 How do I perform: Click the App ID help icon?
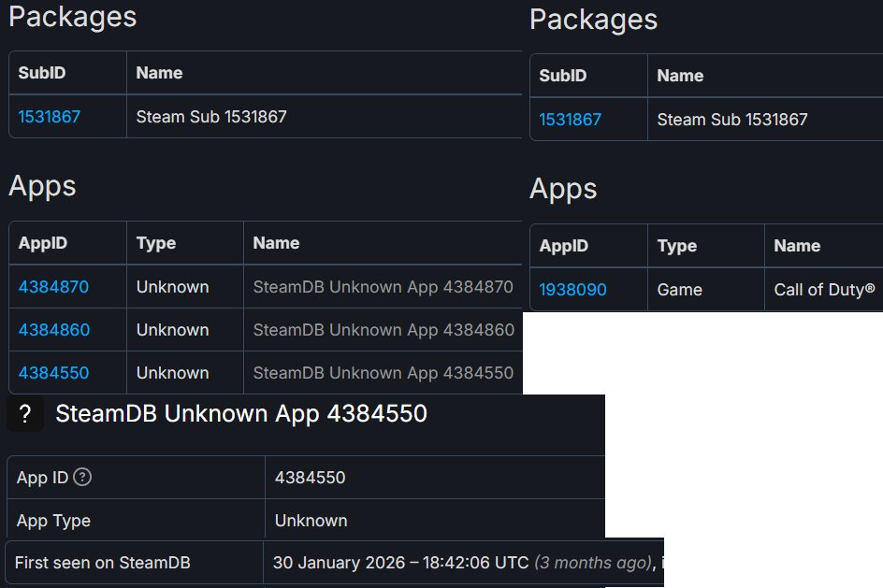(82, 477)
